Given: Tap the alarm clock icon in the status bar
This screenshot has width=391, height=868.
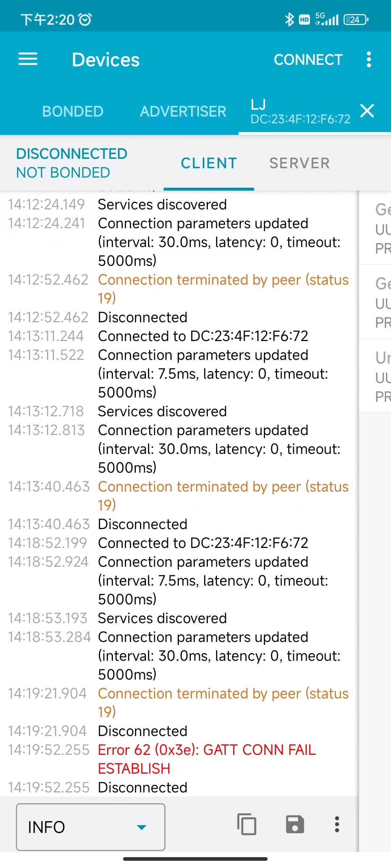Looking at the screenshot, I should (85, 19).
